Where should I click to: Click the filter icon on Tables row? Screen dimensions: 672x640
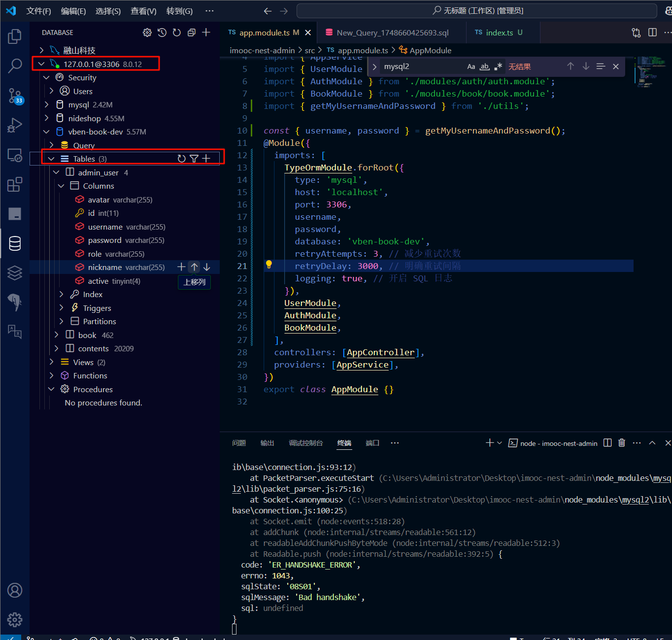coord(194,159)
